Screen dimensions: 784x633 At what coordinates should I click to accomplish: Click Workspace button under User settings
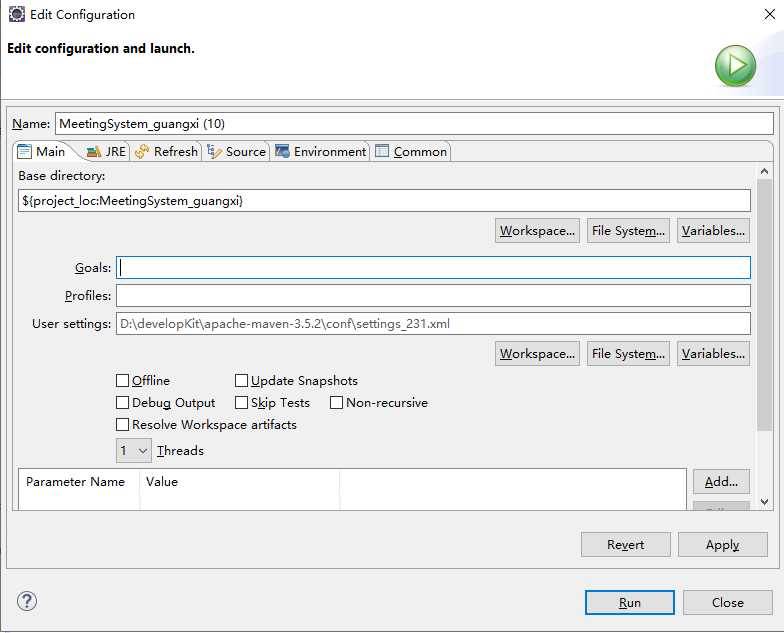(x=538, y=354)
